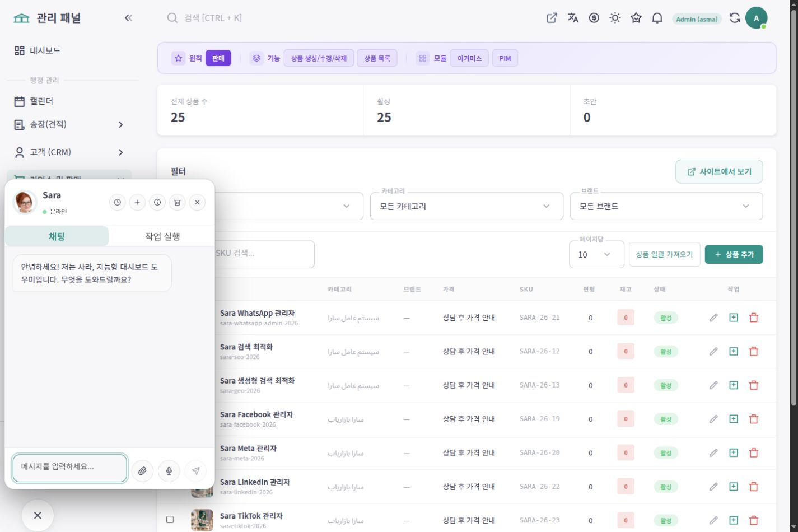Close the Sara chat panel
This screenshot has height=532, width=798.
197,202
